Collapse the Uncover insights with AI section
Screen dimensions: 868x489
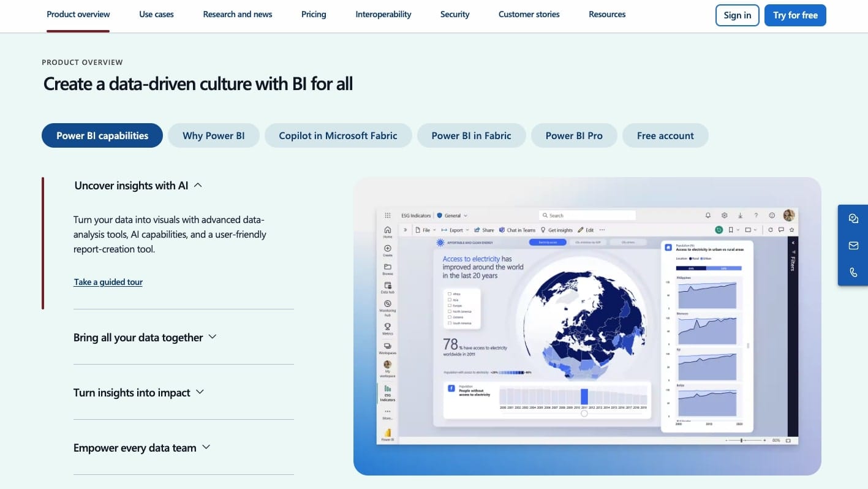point(198,185)
